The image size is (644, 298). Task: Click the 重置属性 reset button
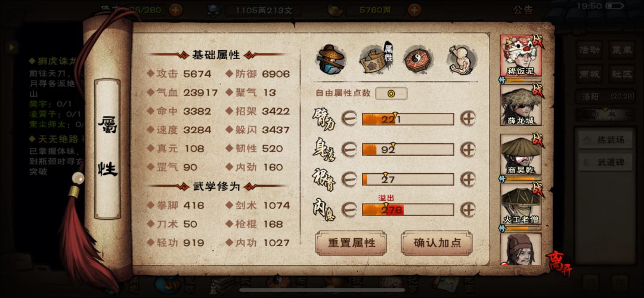pyautogui.click(x=351, y=243)
